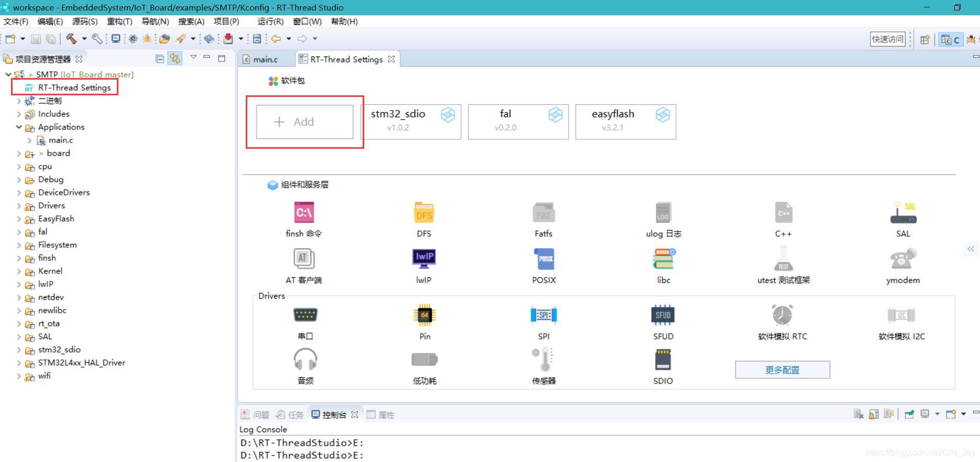Open the SDIO card driver icon

663,359
